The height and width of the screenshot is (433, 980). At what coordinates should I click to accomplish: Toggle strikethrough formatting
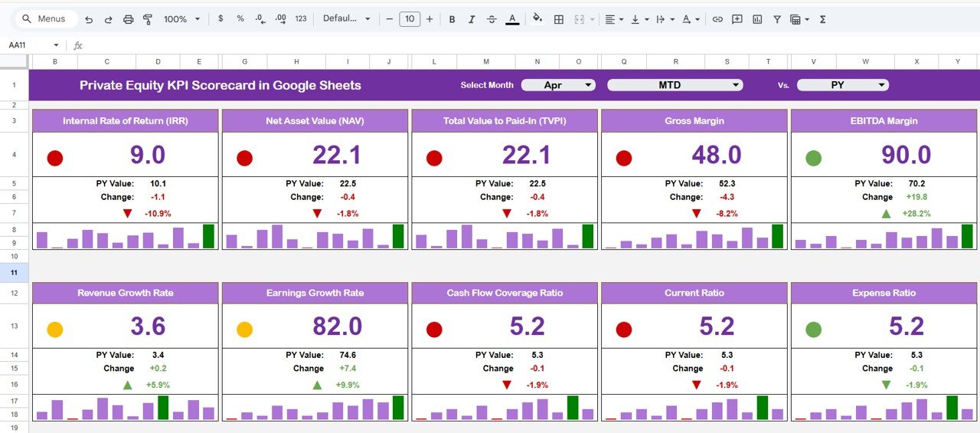[x=492, y=19]
